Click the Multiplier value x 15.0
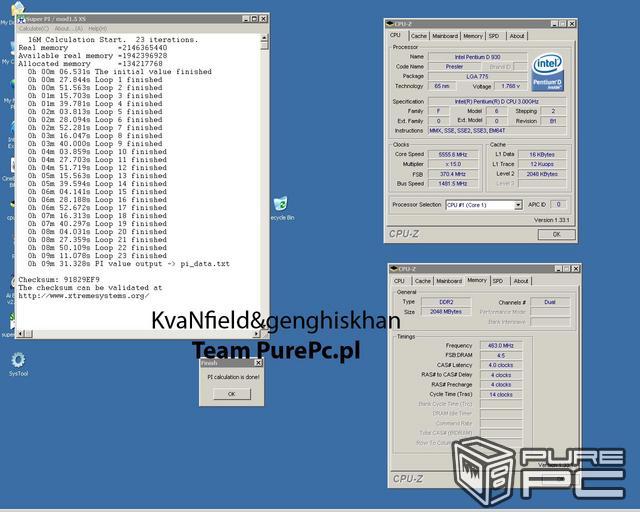 click(453, 164)
